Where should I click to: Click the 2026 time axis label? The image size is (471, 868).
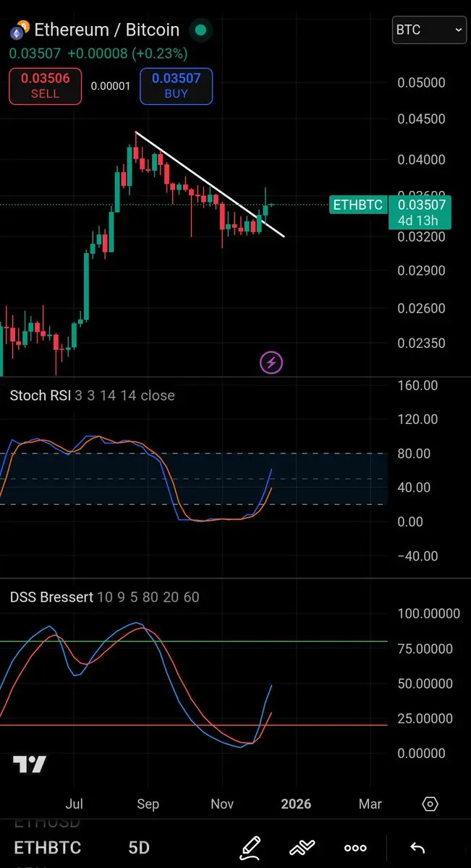pyautogui.click(x=296, y=804)
